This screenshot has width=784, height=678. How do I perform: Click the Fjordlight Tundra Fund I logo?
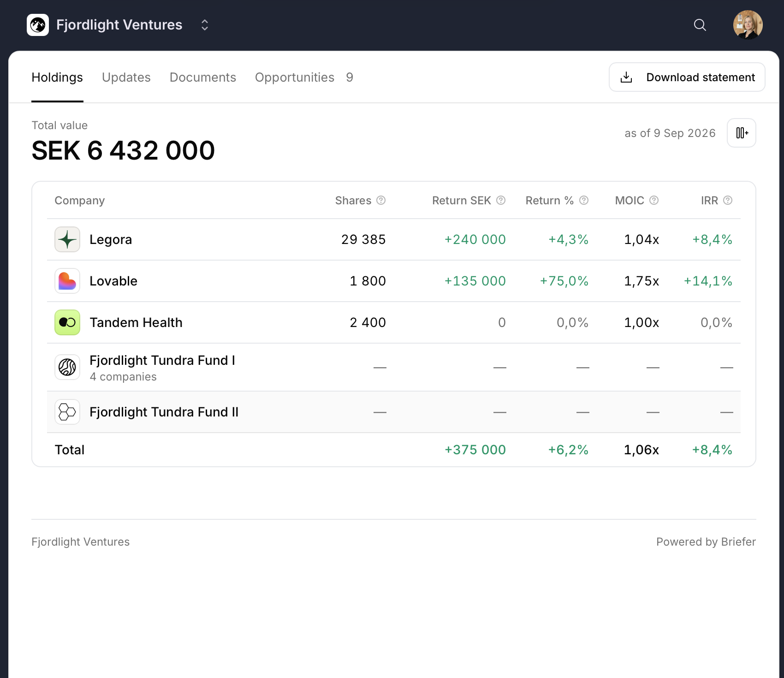click(67, 367)
